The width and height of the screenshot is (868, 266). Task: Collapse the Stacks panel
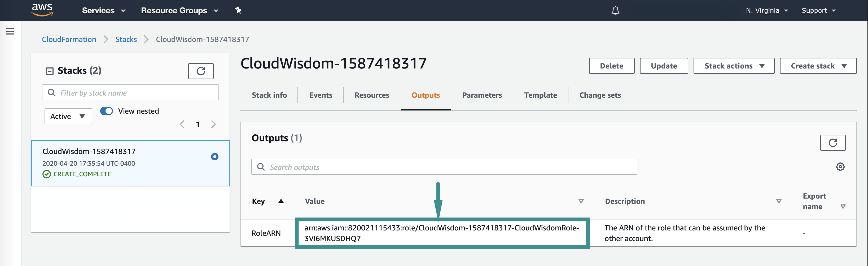coord(50,71)
